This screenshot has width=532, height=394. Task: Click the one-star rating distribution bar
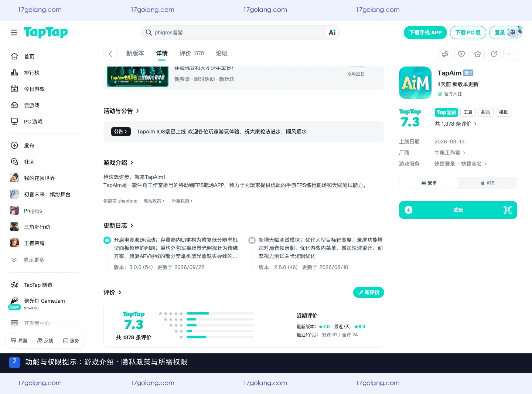220,337
